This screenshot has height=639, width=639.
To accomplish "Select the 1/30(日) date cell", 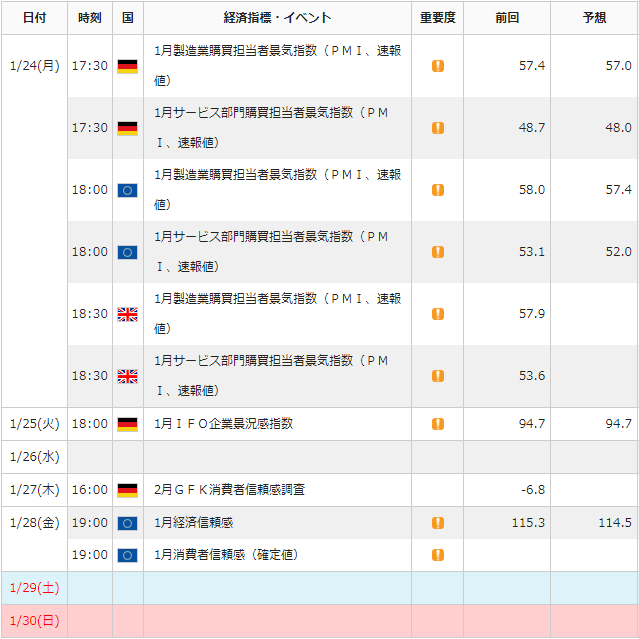I will point(35,621).
